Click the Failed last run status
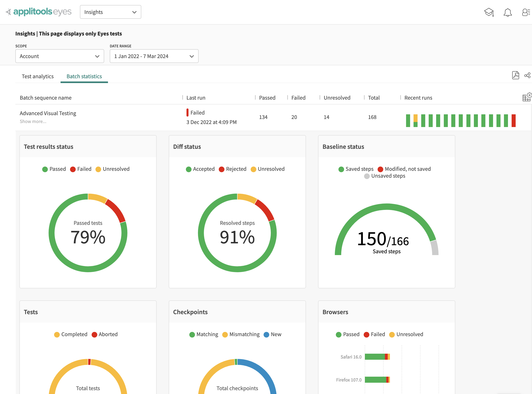Screen dimensions: 532x394 (196, 113)
